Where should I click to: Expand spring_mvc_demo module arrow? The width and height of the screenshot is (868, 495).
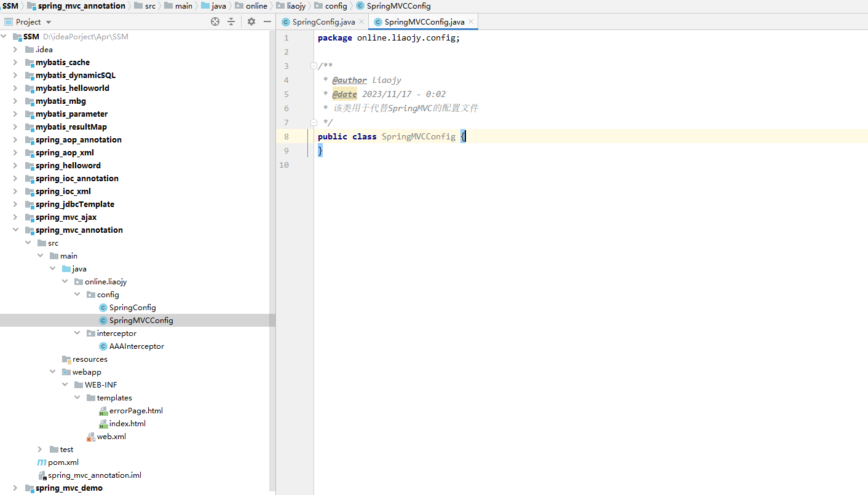pos(16,488)
